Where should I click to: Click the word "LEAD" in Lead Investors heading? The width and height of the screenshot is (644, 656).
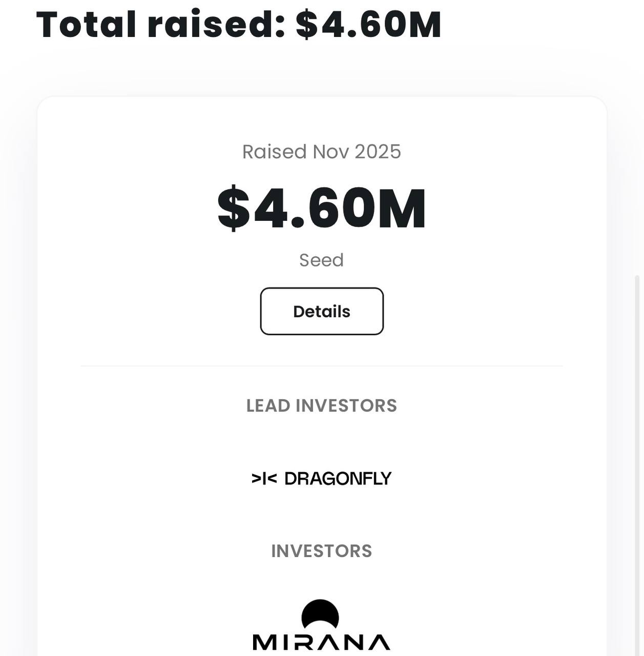pos(268,406)
